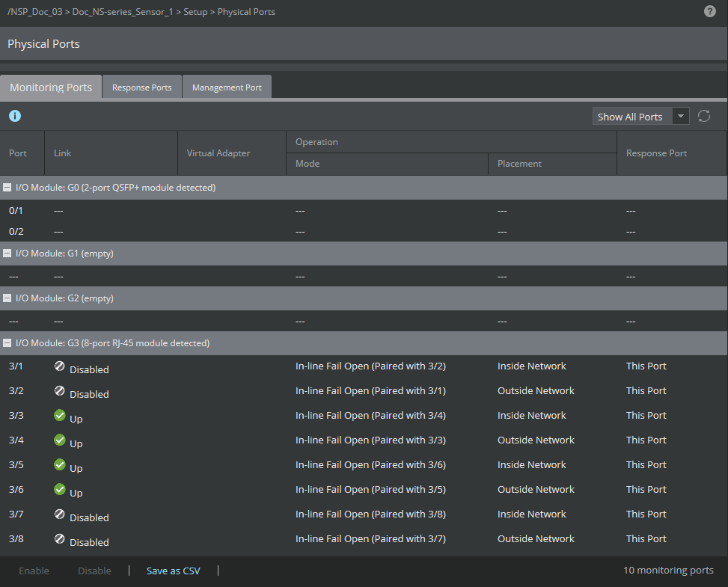The width and height of the screenshot is (728, 587).
Task: Click the green Up icon for port 3/5
Action: point(59,464)
